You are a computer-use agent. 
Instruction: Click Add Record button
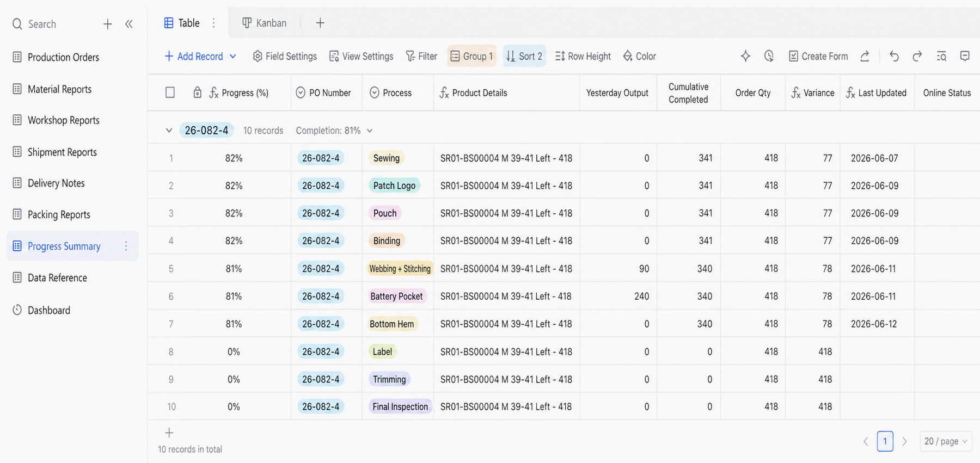194,56
